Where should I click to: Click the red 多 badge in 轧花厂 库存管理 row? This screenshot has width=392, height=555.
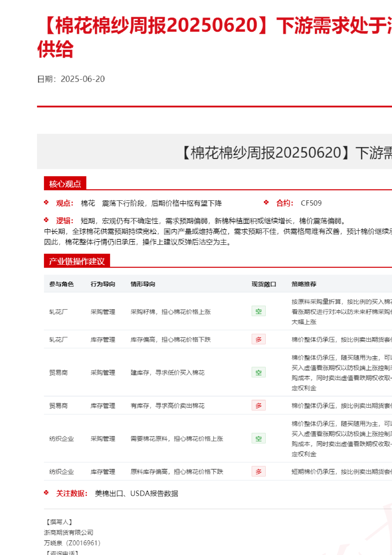tap(258, 339)
